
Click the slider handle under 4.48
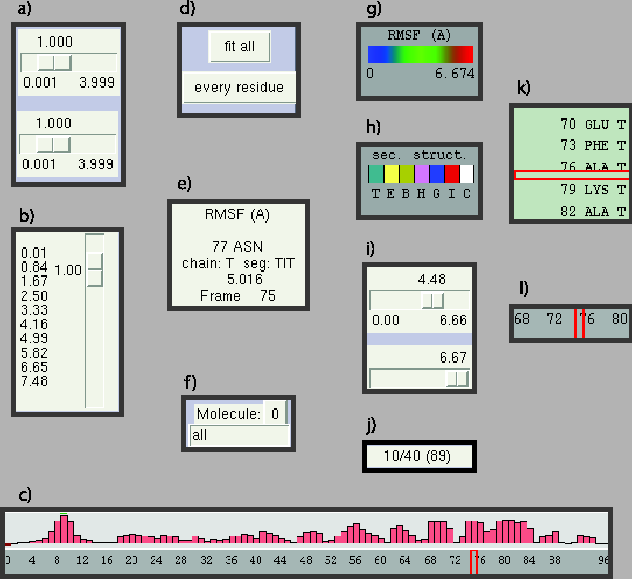point(433,300)
